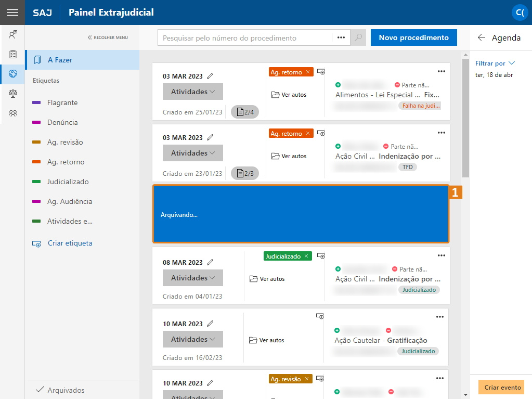Expand Atividades on card created 23/01/23
The image size is (532, 399).
tap(193, 153)
